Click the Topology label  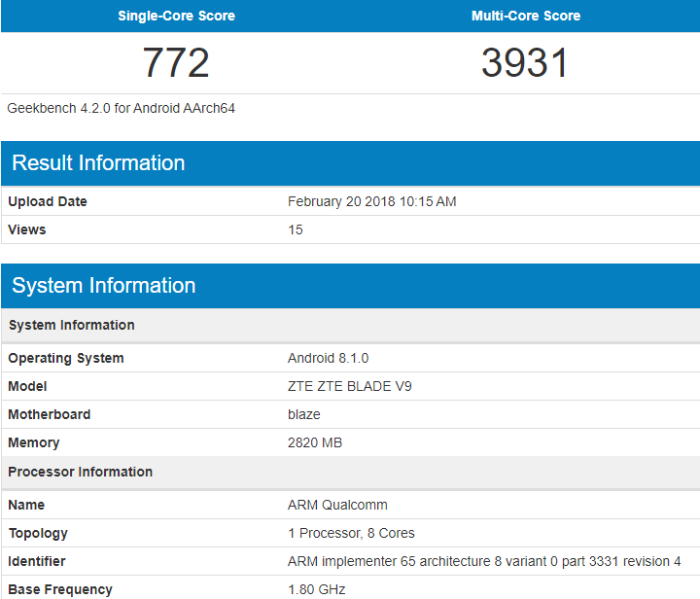pos(38,533)
